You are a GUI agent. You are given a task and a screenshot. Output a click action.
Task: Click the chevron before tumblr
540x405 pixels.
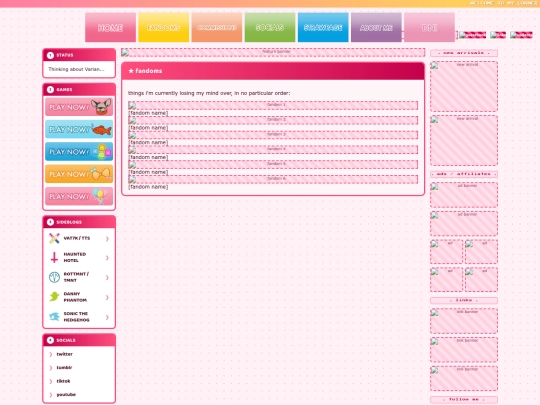(51, 368)
